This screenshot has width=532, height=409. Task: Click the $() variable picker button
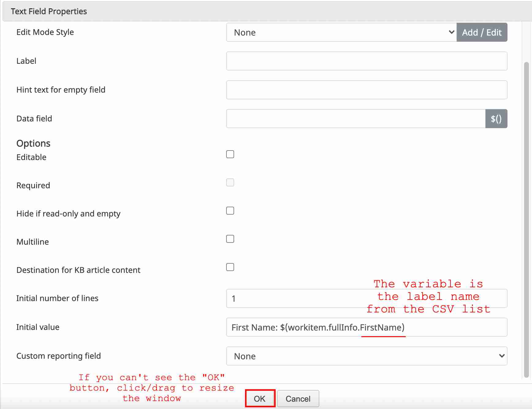[496, 119]
